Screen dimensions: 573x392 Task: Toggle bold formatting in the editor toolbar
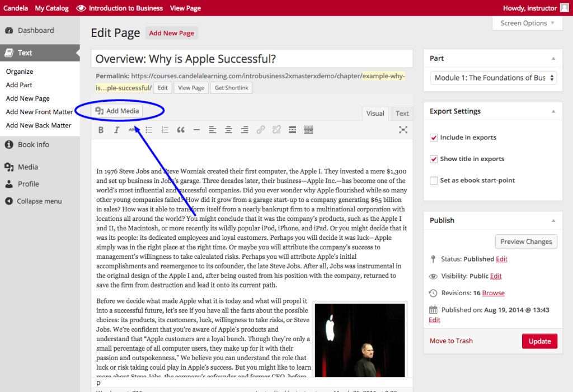(x=101, y=130)
